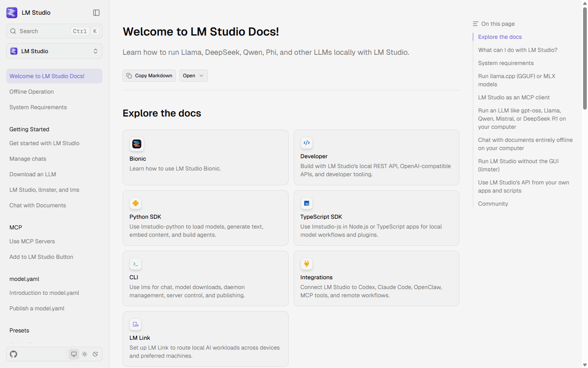Image resolution: width=588 pixels, height=368 pixels.
Task: Click the Getting Started section heading
Action: pyautogui.click(x=29, y=129)
